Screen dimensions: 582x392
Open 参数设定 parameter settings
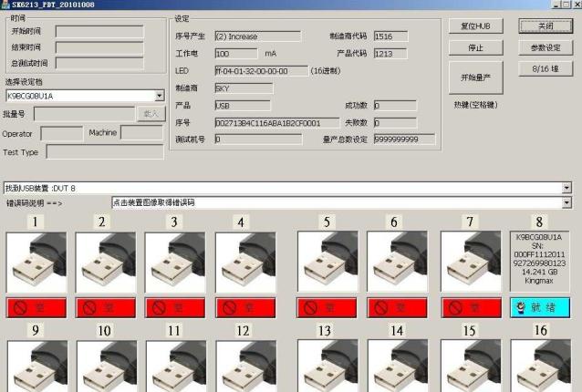click(x=546, y=47)
